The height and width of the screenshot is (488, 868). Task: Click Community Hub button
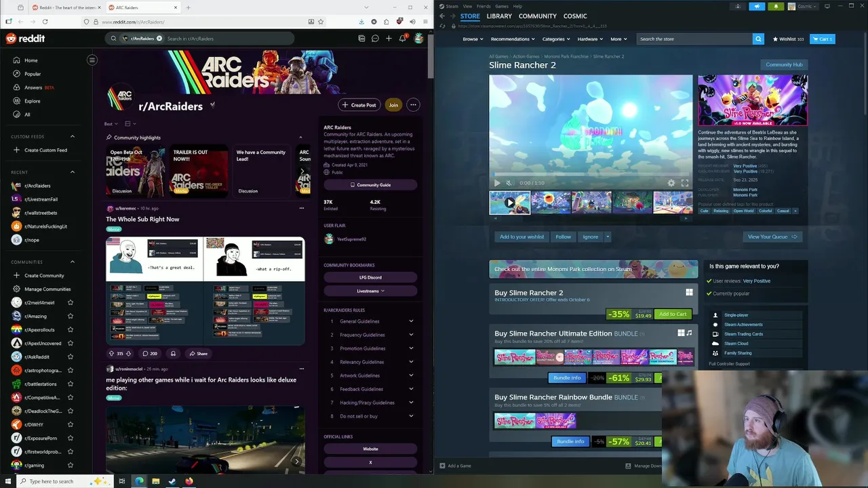[784, 64]
